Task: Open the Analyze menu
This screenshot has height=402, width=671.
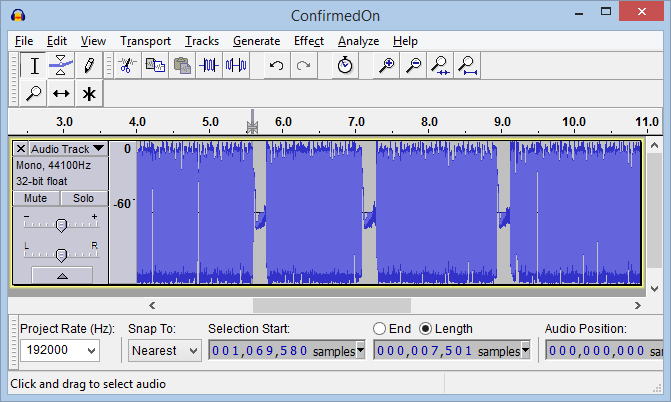Action: pyautogui.click(x=359, y=41)
